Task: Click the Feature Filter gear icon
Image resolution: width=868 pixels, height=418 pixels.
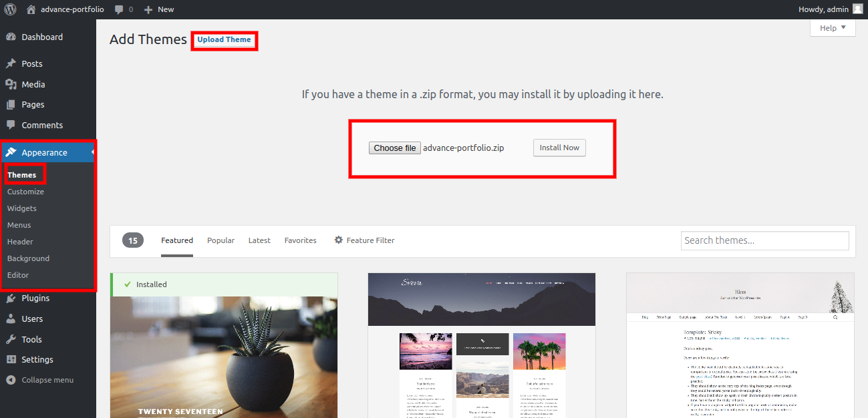Action: click(x=339, y=240)
